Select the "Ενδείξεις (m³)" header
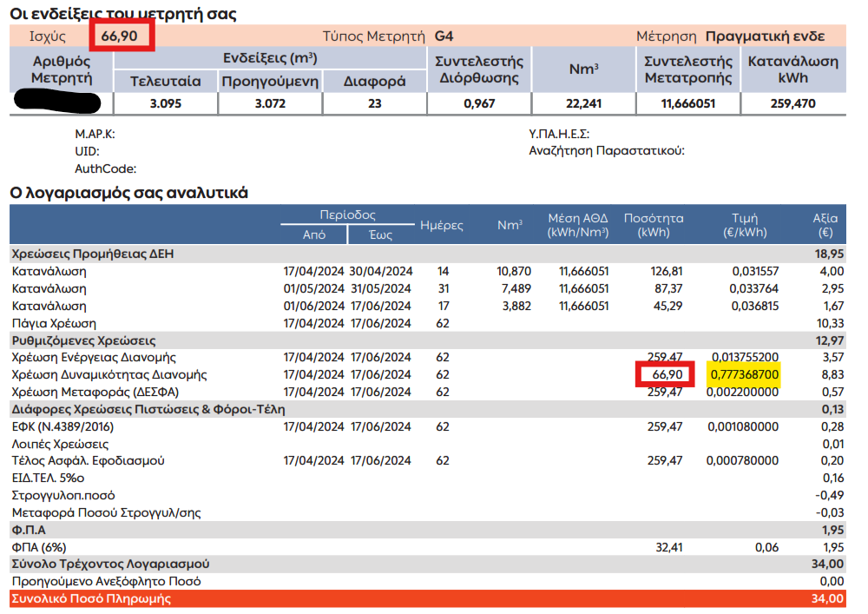 [270, 58]
